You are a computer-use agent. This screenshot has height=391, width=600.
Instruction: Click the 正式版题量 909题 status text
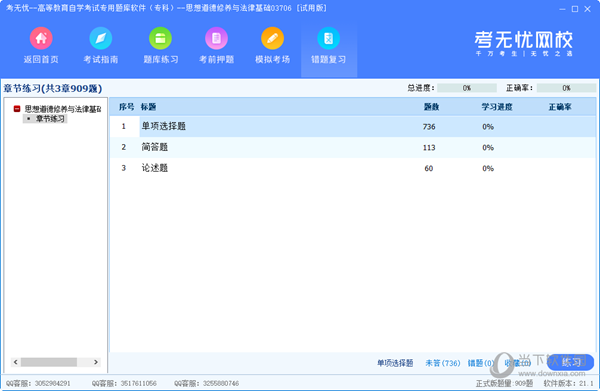pos(504,383)
